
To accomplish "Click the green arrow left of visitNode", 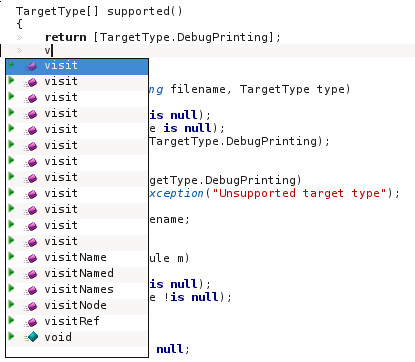I will 12,304.
